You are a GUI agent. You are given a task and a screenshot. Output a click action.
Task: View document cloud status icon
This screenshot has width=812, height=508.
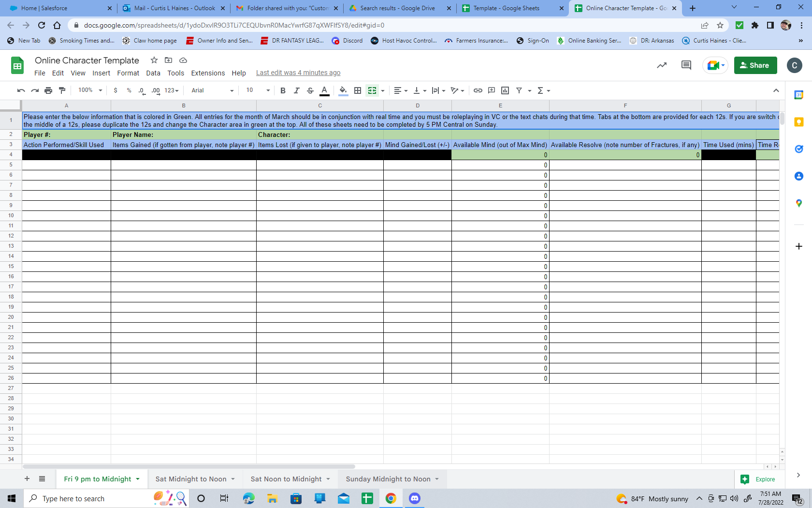(183, 60)
